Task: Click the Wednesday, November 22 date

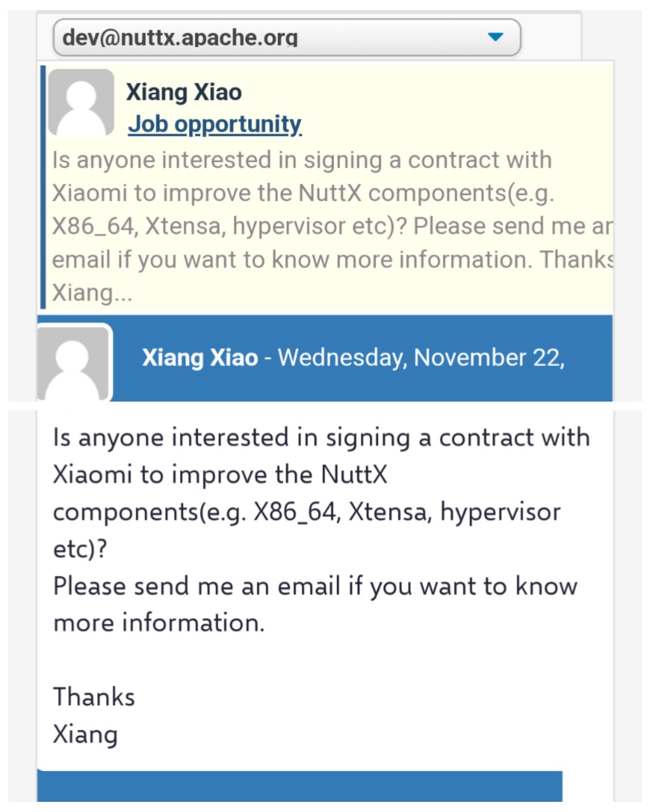Action: (421, 357)
